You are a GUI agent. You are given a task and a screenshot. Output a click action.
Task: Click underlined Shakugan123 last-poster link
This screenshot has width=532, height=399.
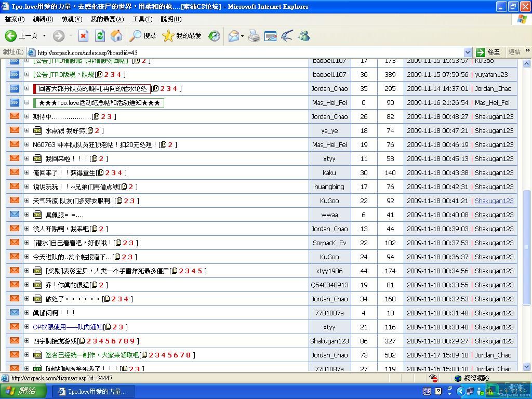click(x=494, y=201)
